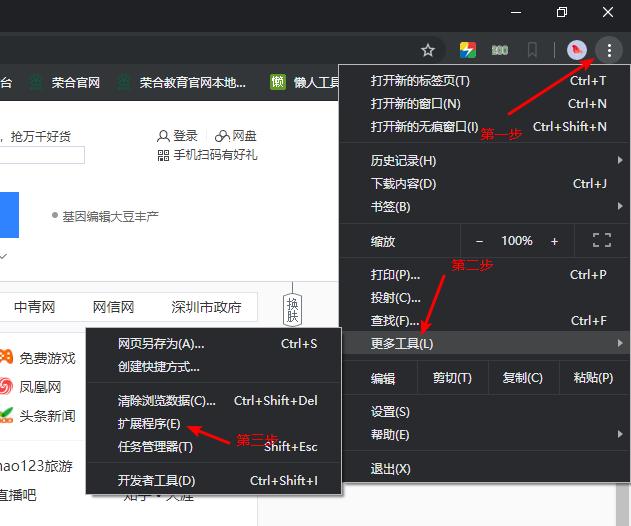Click the 免费游戏 gamepad icon
Image resolution: width=631 pixels, height=526 pixels.
tap(6, 357)
